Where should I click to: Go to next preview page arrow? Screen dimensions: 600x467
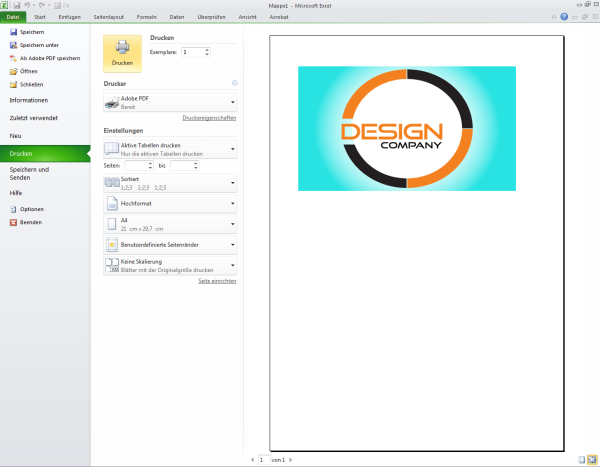point(290,460)
